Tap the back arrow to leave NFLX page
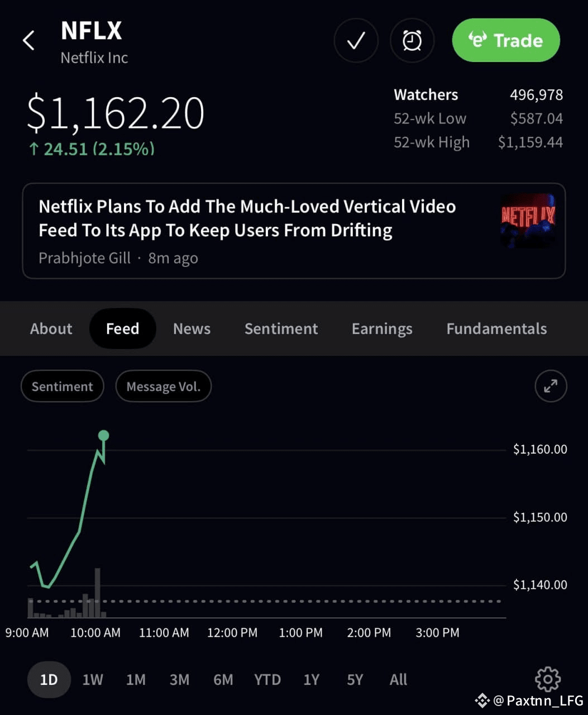The width and height of the screenshot is (588, 715). (x=28, y=40)
